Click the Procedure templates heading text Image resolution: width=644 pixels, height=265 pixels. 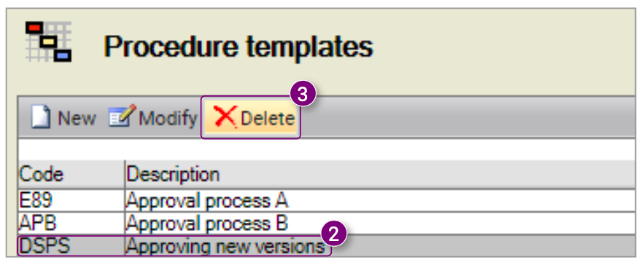(x=238, y=46)
